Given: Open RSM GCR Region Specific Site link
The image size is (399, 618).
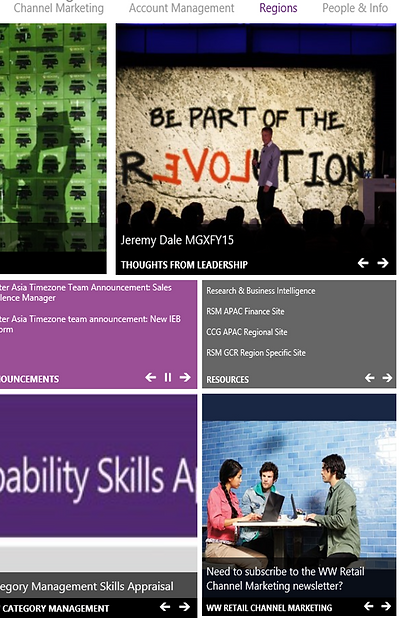Looking at the screenshot, I should tap(256, 353).
